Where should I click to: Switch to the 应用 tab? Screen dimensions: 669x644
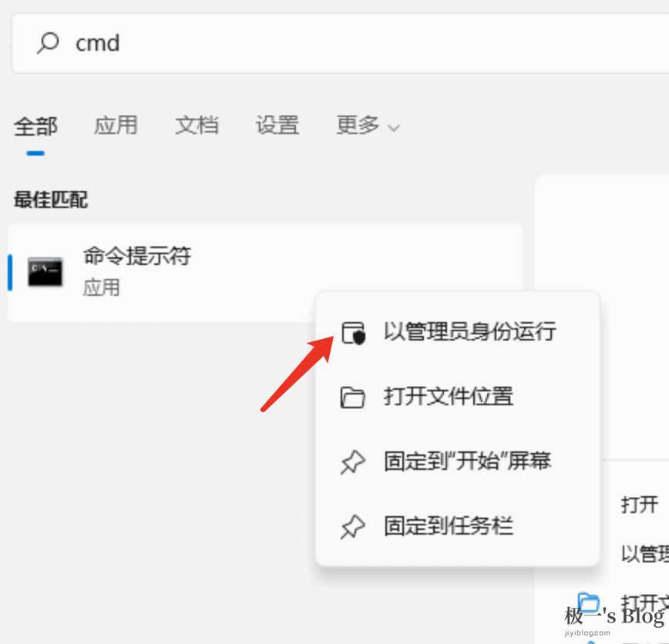[x=116, y=126]
